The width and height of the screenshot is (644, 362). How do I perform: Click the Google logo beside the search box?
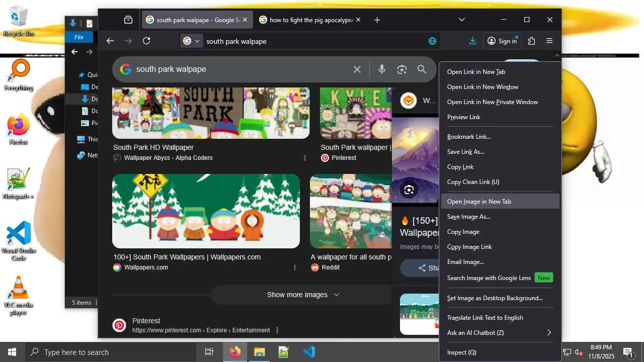[x=125, y=69]
